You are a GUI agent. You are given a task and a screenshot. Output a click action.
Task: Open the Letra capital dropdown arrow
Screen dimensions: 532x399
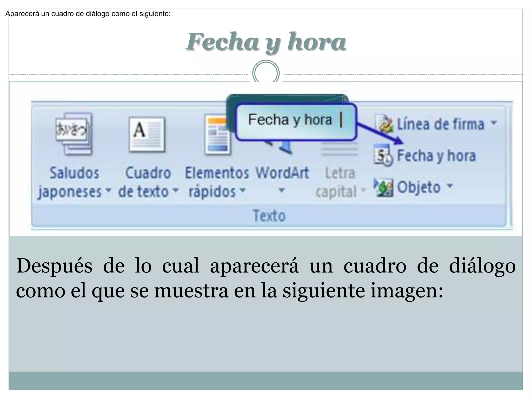coord(363,190)
